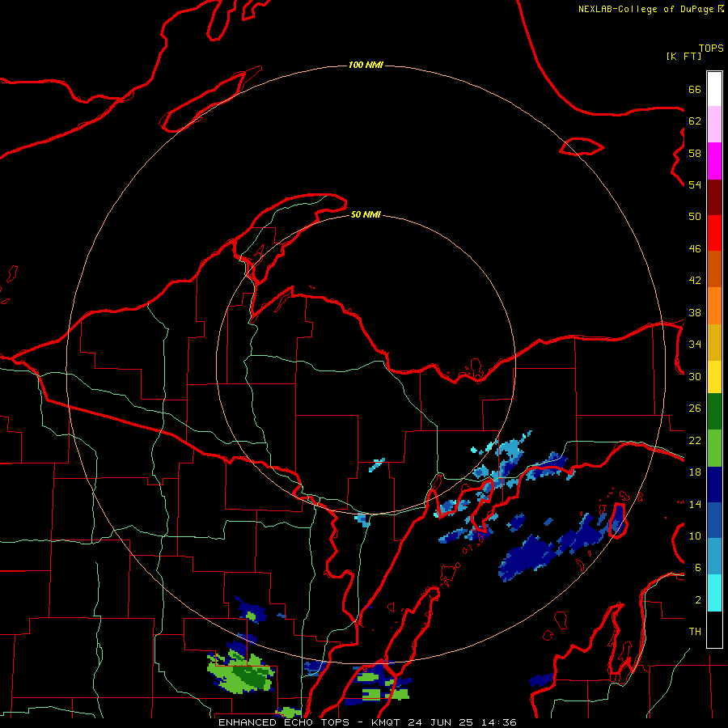The height and width of the screenshot is (728, 728).
Task: Select the light green scale swatch
Action: (x=714, y=448)
